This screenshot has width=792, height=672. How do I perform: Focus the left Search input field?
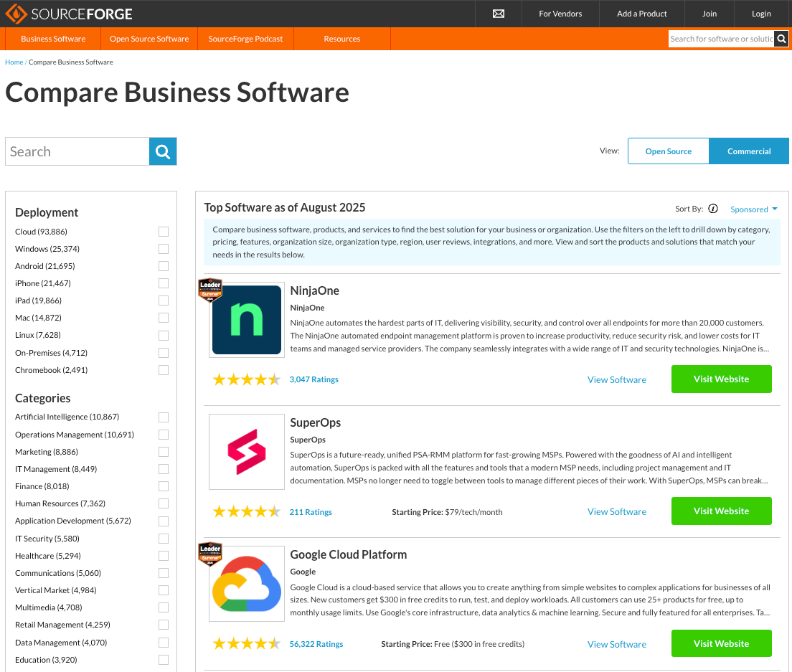tap(77, 151)
